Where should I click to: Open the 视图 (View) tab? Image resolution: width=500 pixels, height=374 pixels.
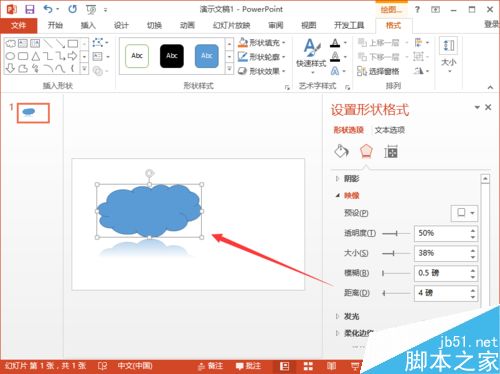tap(309, 25)
